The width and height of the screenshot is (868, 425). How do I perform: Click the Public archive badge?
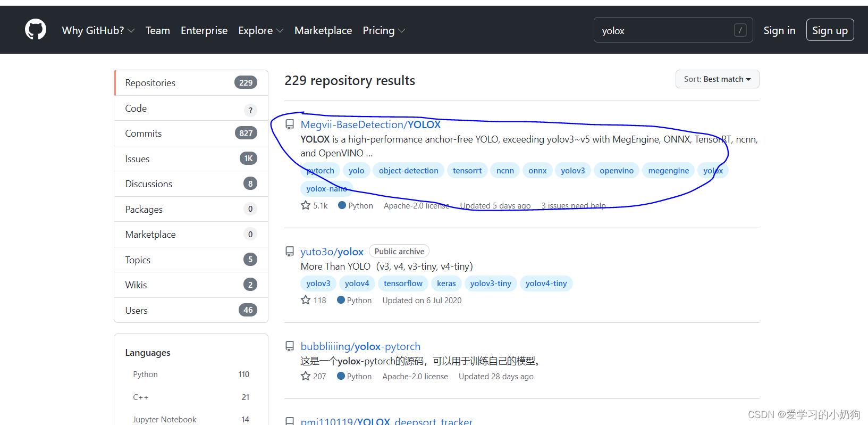(399, 252)
